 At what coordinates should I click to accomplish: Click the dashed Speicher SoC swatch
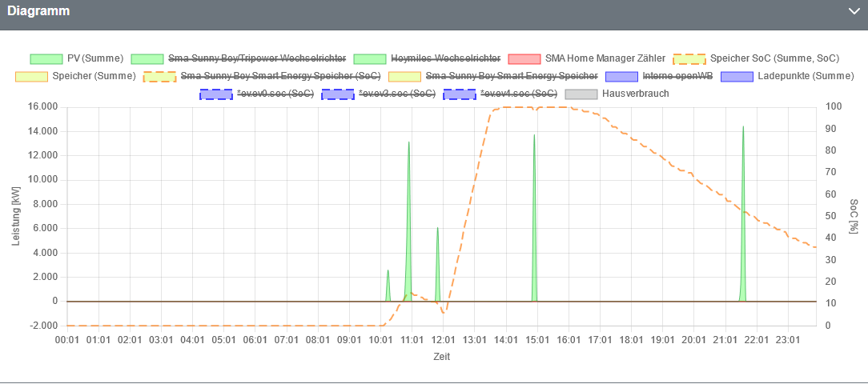(x=689, y=58)
